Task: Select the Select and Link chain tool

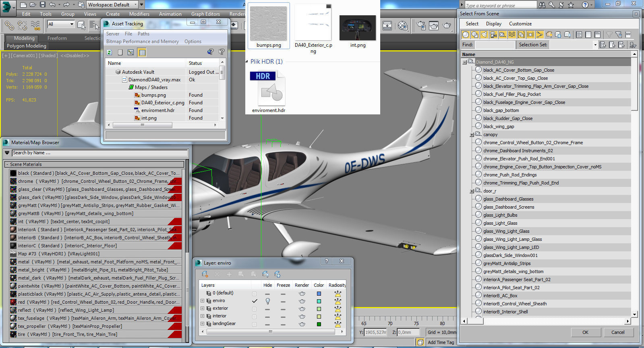Action: point(9,26)
